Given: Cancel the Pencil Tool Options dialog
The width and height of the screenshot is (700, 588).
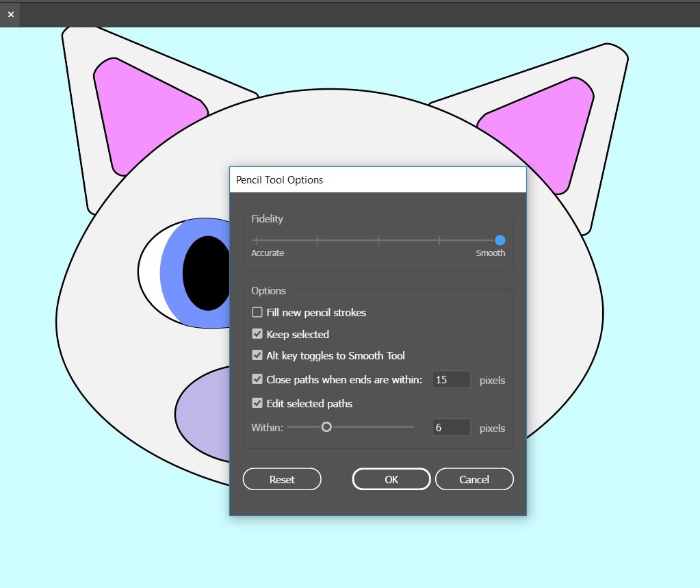Looking at the screenshot, I should [474, 479].
